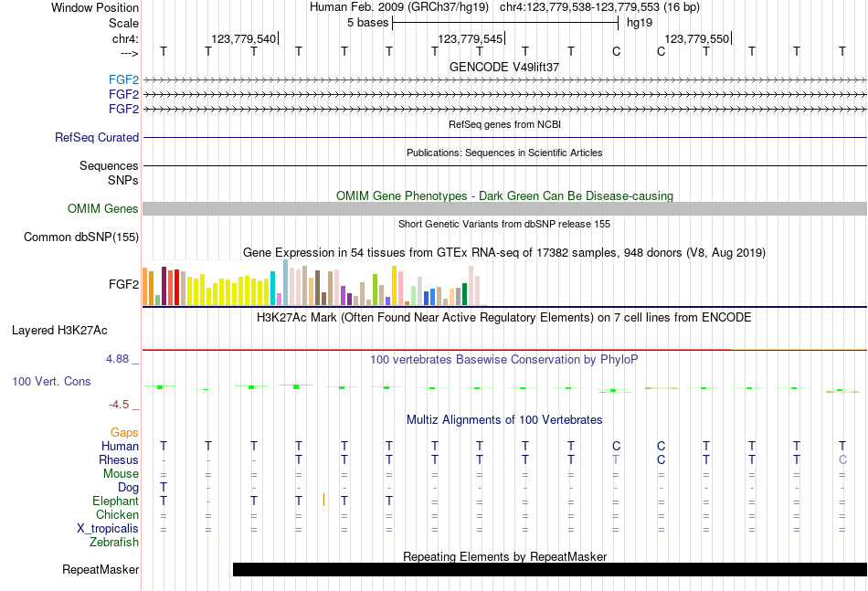The image size is (868, 591).
Task: Open 100 vertebrates Basewise Conservation by PhyloP title
Action: [504, 360]
